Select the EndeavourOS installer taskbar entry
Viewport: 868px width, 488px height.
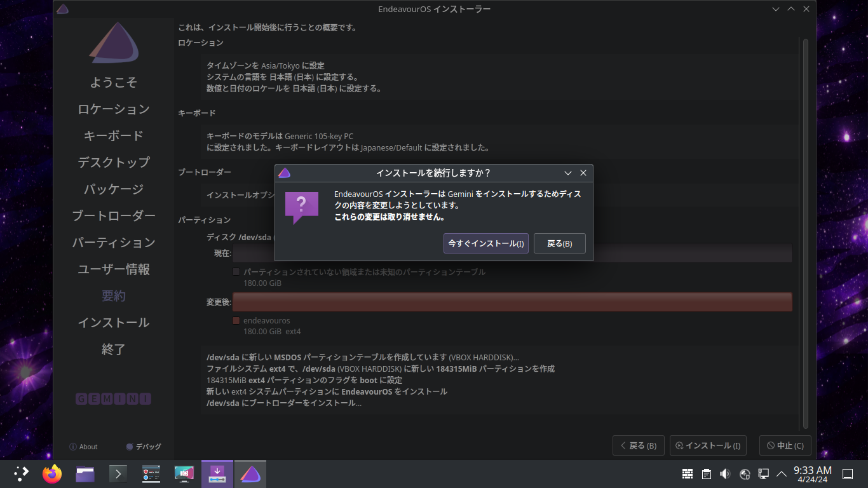(250, 474)
